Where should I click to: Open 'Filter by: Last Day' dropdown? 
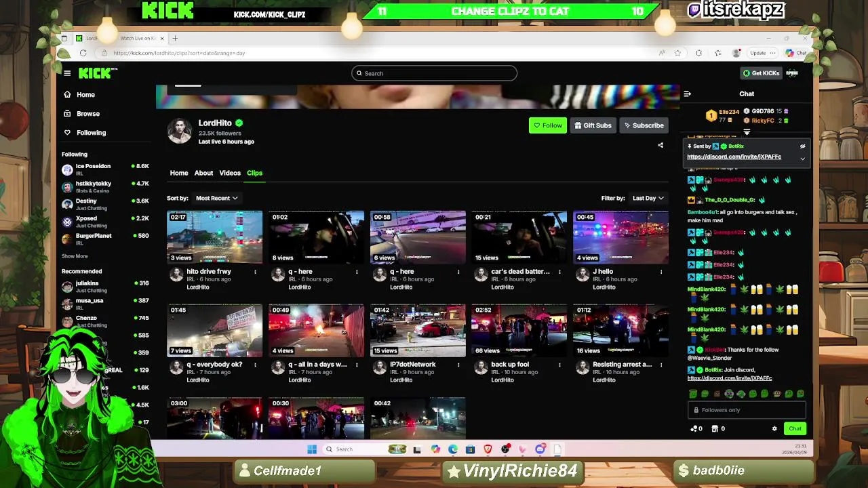pos(648,198)
